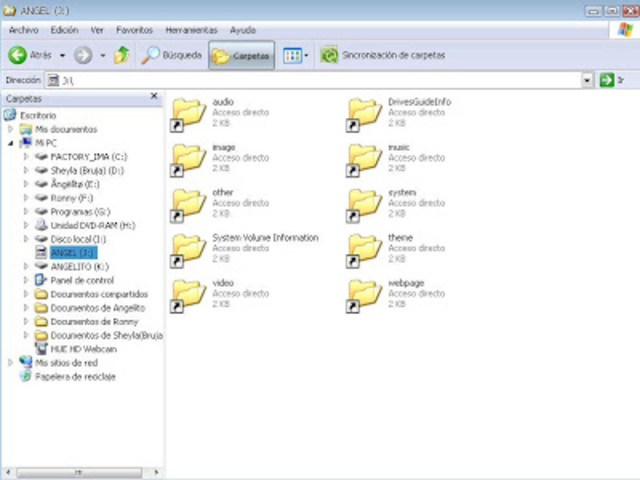Viewport: 640px width, 480px height.
Task: Open the Atrás history dropdown arrow
Action: pyautogui.click(x=62, y=56)
